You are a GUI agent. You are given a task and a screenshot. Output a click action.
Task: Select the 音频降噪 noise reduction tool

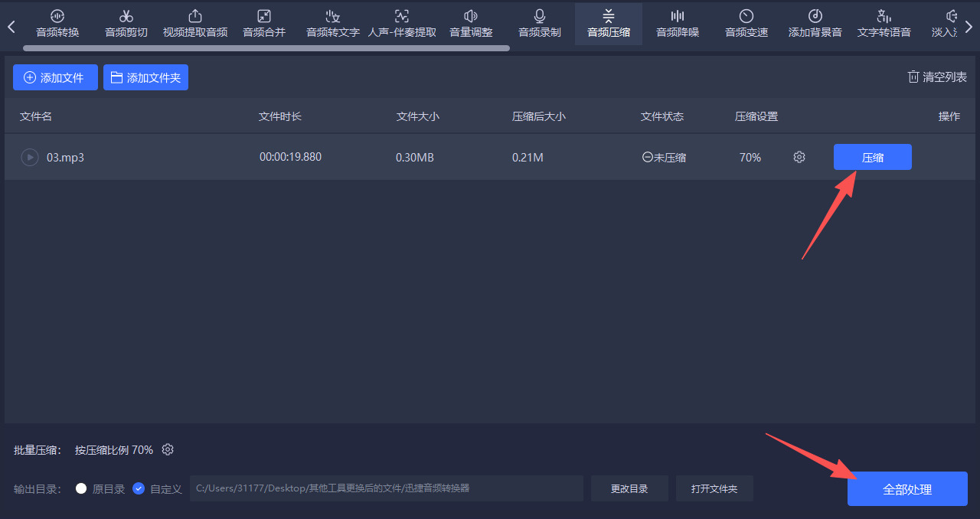click(x=677, y=23)
